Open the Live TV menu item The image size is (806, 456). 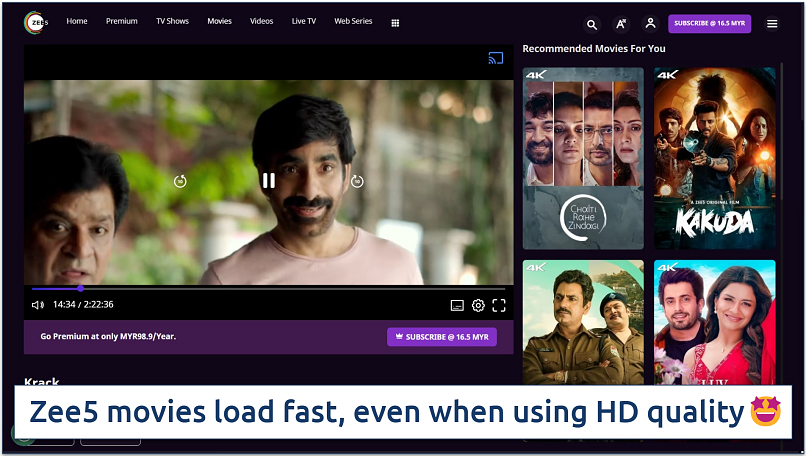click(304, 21)
